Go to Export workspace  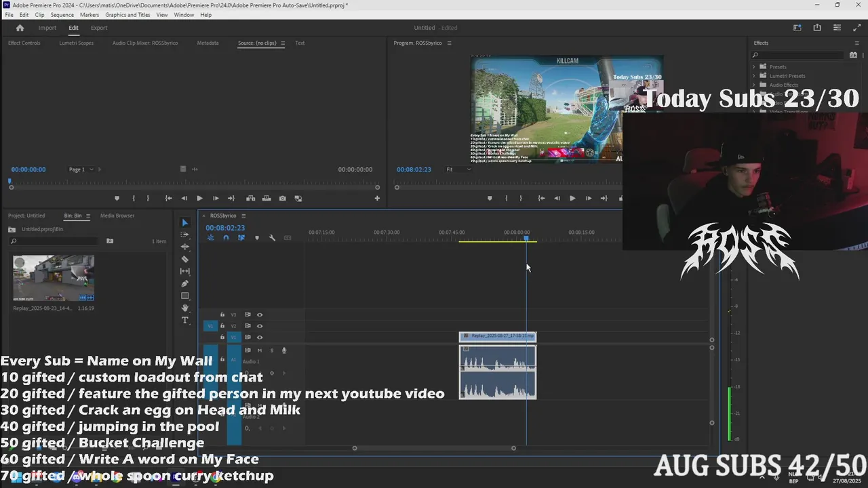tap(99, 28)
